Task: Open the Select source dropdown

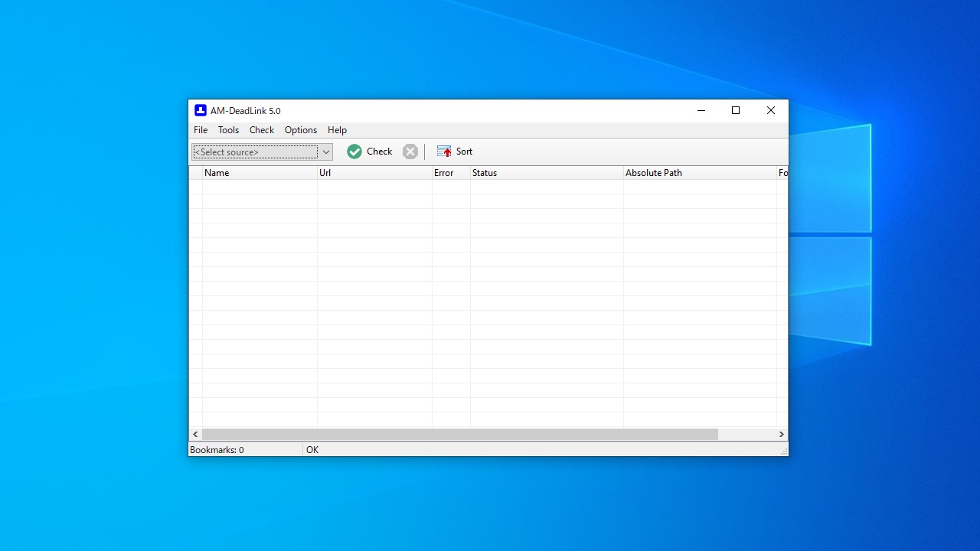Action: tap(262, 152)
